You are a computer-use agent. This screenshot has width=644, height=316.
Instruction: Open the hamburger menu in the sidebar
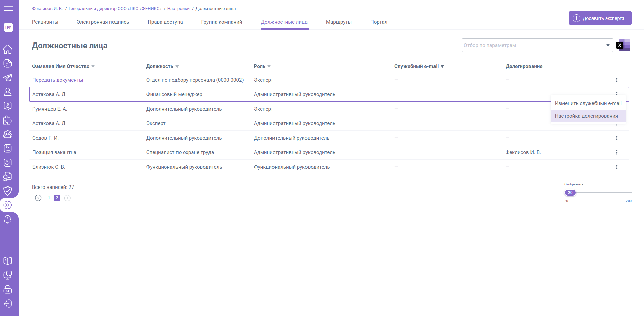pos(8,8)
